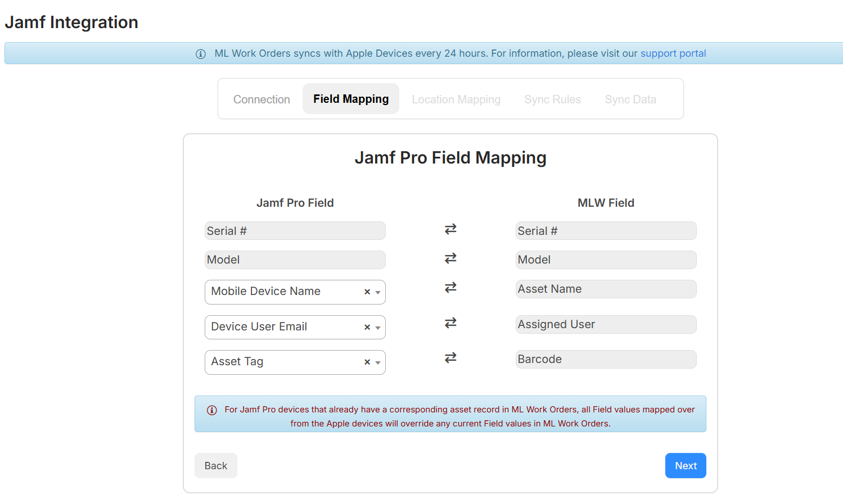
Task: Click the override warning message text
Action: tap(459, 416)
